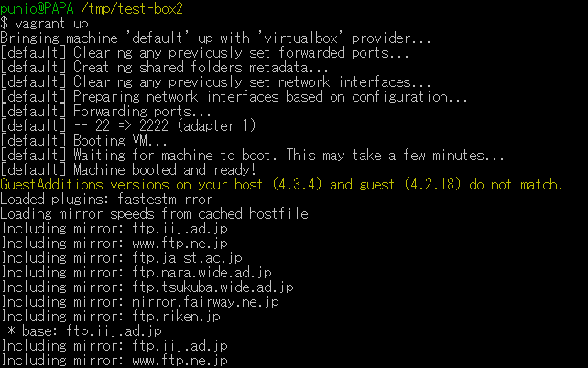The image size is (588, 368).
Task: Click 'Machine booted and ready!' line
Action: pyautogui.click(x=128, y=170)
